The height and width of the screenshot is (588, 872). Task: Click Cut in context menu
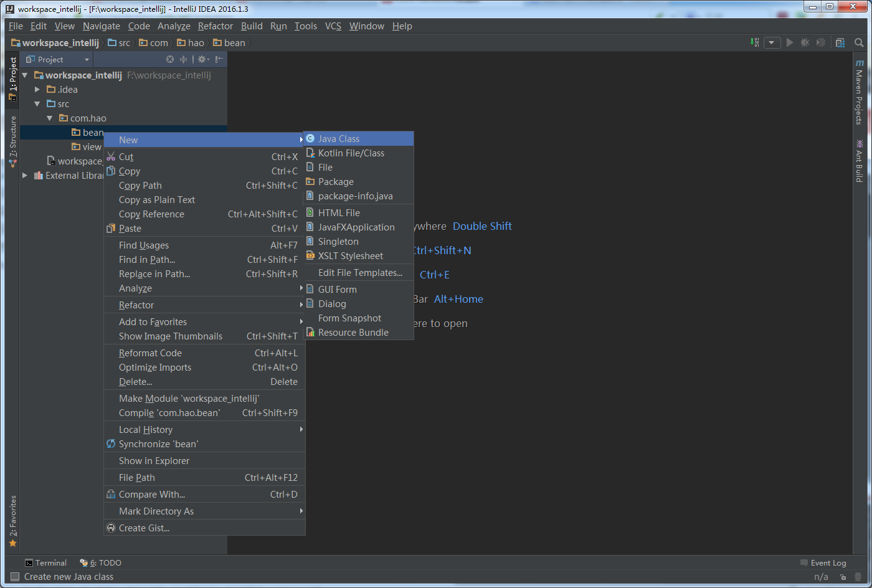[204, 157]
